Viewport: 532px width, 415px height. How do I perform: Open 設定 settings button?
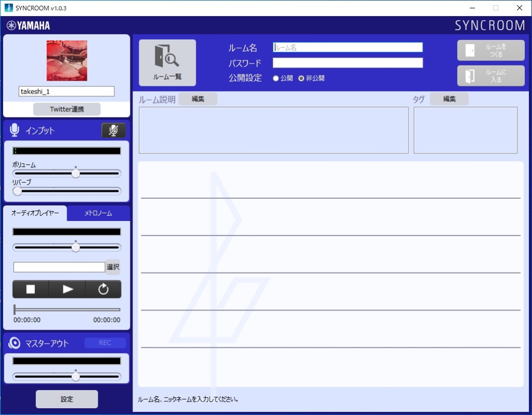[67, 399]
